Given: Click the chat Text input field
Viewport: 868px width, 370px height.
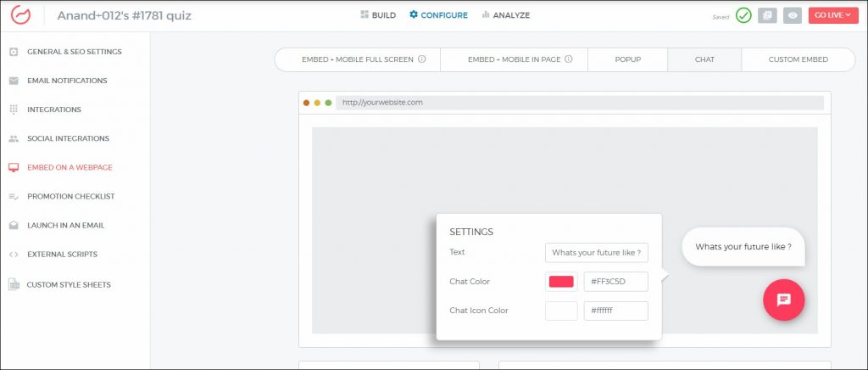Looking at the screenshot, I should [x=597, y=252].
